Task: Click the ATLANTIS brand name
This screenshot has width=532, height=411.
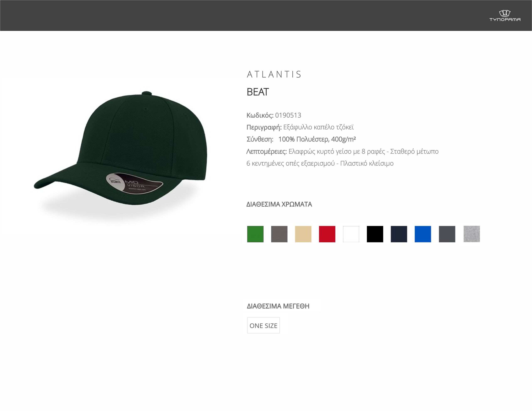Action: (274, 74)
